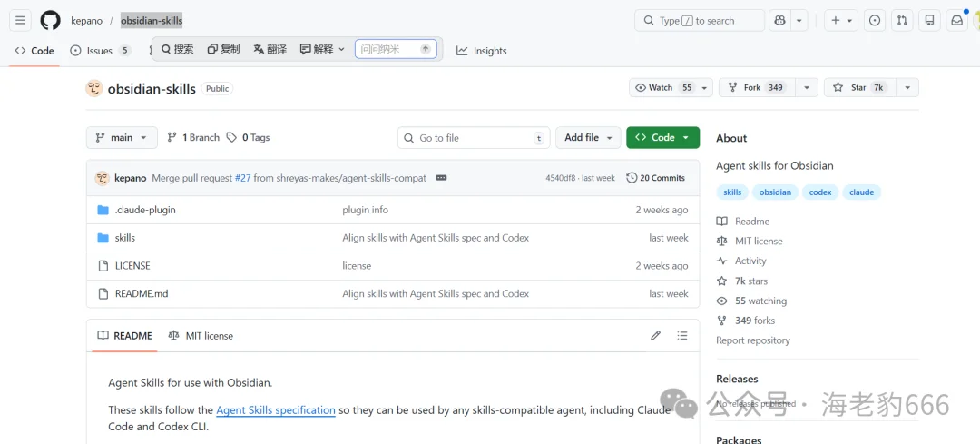Click the GitHub logo home icon
Image resolution: width=980 pixels, height=444 pixels.
(50, 20)
